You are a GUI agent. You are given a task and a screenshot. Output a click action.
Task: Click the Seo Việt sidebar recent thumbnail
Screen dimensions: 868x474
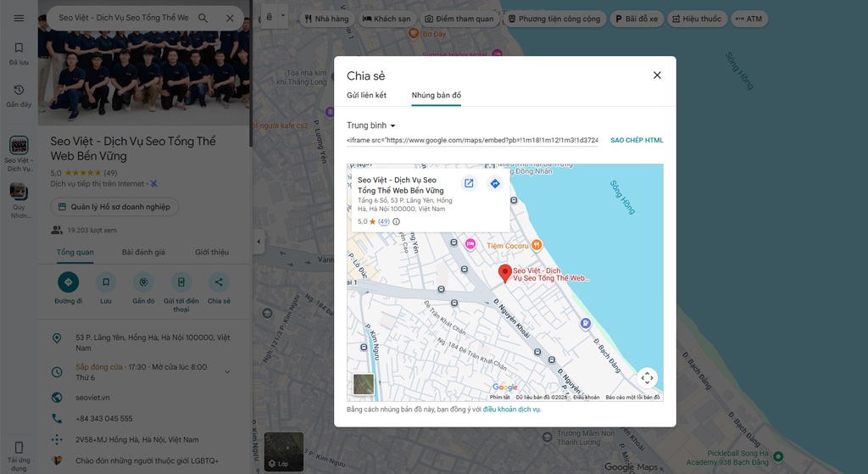19,146
